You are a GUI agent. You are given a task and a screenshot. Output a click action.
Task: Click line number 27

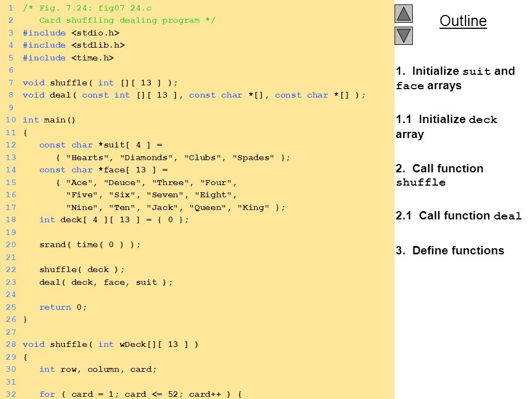click(x=11, y=332)
